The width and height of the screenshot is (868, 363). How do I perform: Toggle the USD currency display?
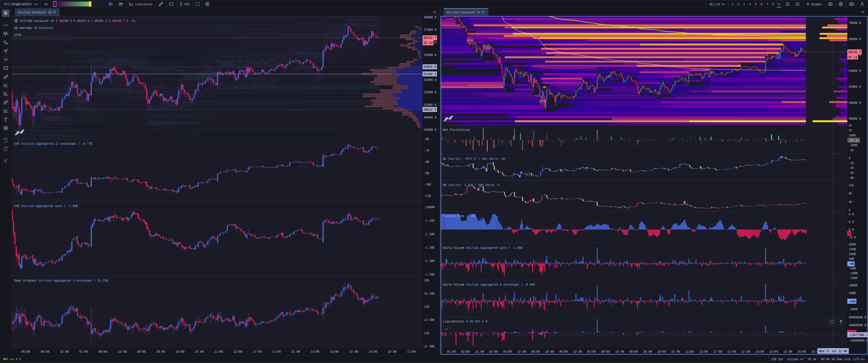185,4
